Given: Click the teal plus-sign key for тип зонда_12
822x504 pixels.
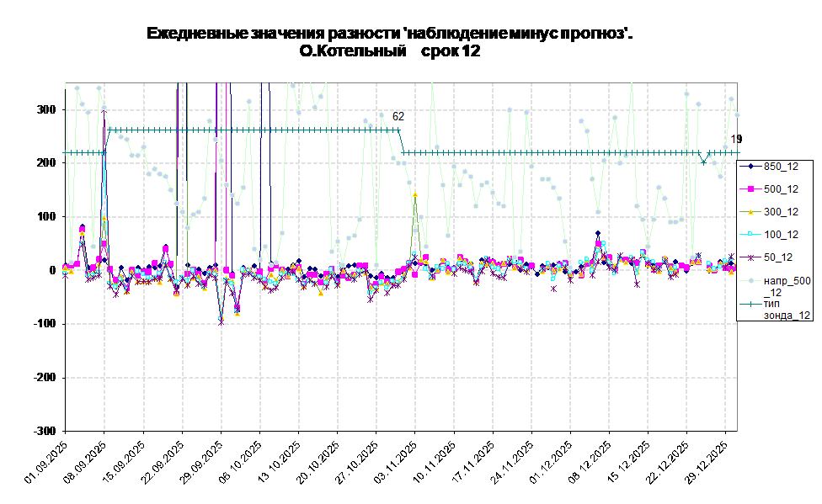Looking at the screenshot, I should (x=750, y=303).
